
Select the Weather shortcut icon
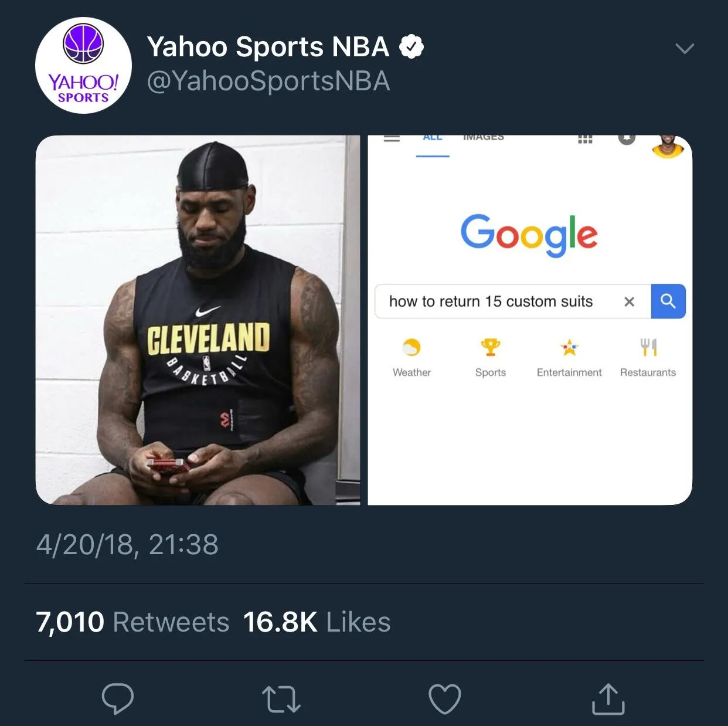(411, 348)
